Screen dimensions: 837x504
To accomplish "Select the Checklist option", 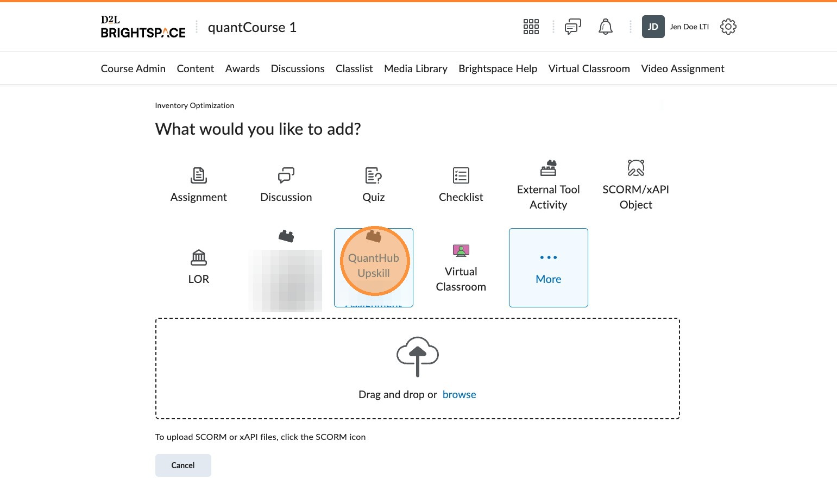I will 461,185.
